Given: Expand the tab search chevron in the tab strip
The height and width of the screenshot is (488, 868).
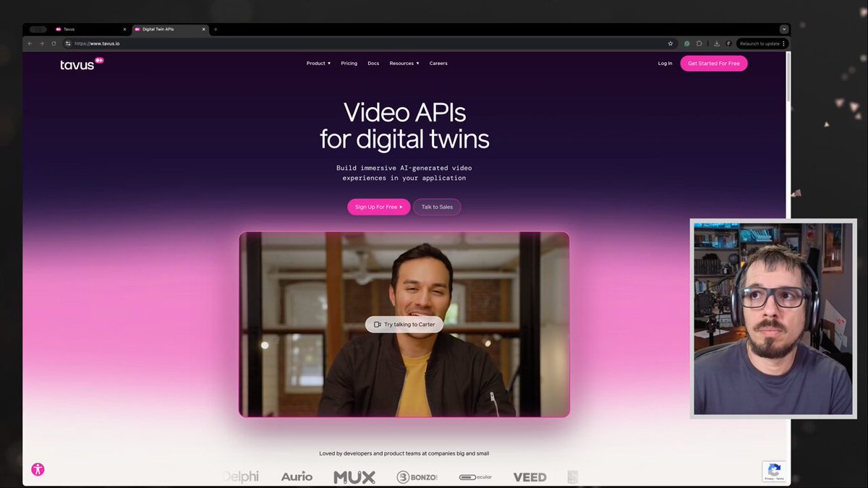Looking at the screenshot, I should point(783,29).
